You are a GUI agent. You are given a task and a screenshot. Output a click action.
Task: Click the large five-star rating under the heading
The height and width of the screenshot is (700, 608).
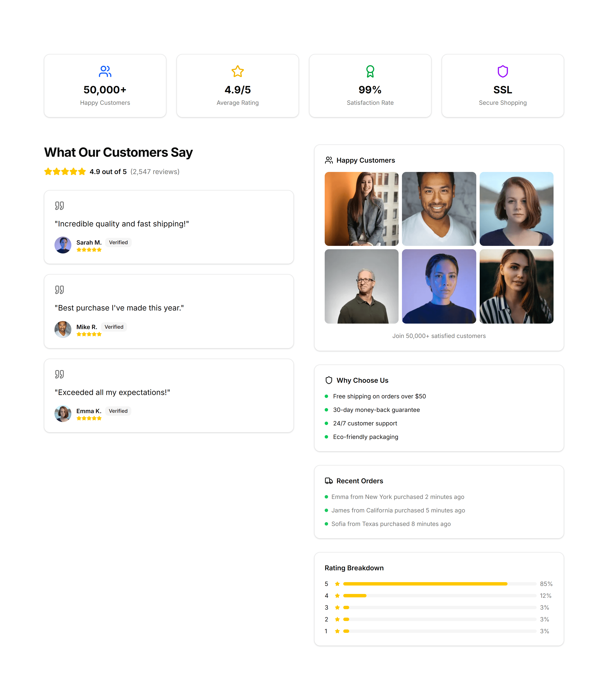(x=65, y=172)
